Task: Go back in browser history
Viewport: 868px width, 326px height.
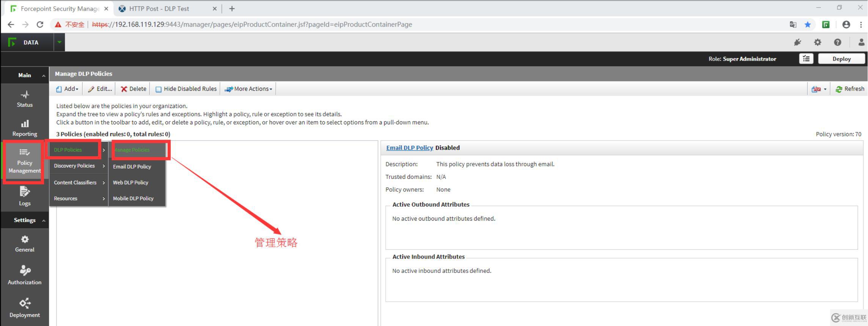Action: pos(11,25)
